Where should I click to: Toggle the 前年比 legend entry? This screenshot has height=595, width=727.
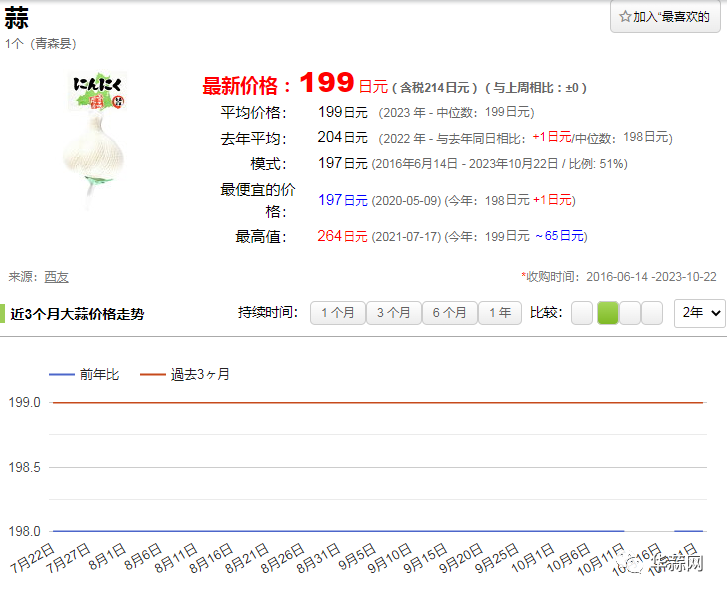84,374
